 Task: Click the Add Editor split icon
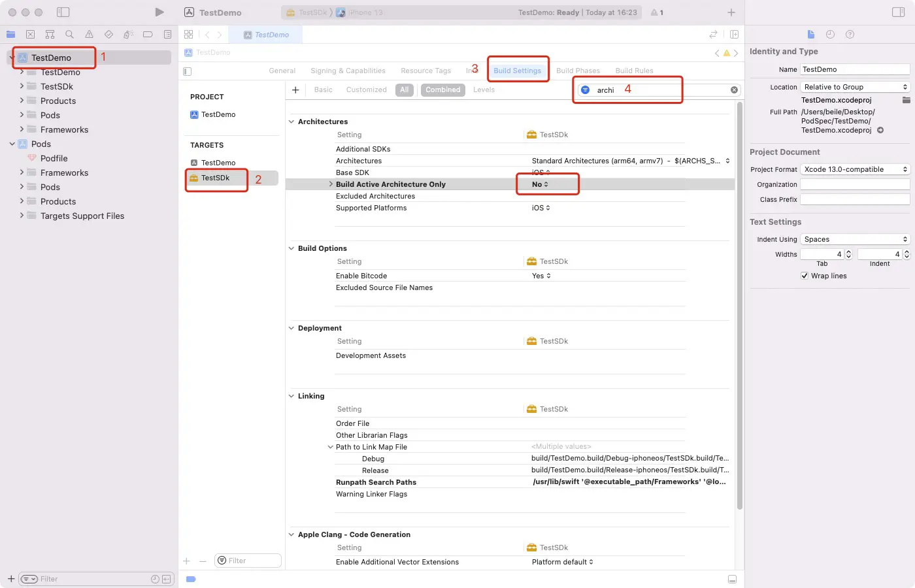click(734, 35)
